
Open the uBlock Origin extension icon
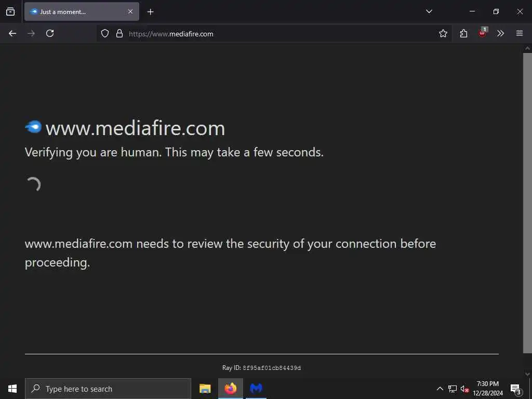pos(483,33)
